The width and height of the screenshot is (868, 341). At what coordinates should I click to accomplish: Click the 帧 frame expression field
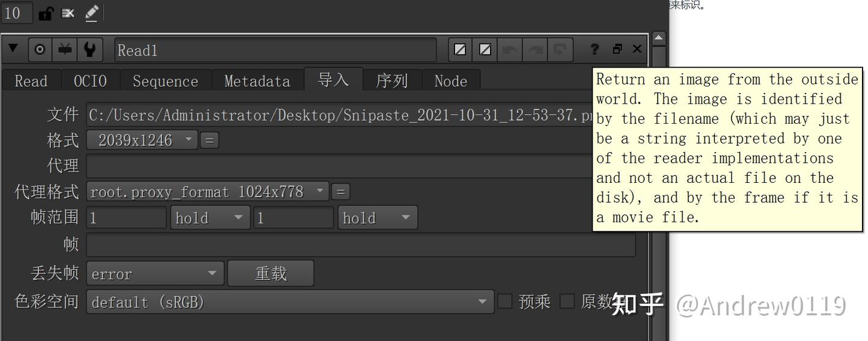361,244
